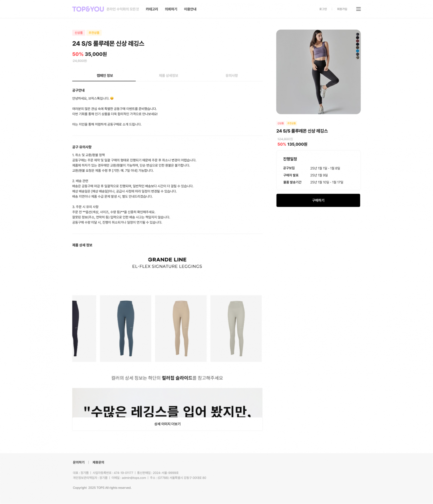Open 카테고리 menu

[x=152, y=9]
